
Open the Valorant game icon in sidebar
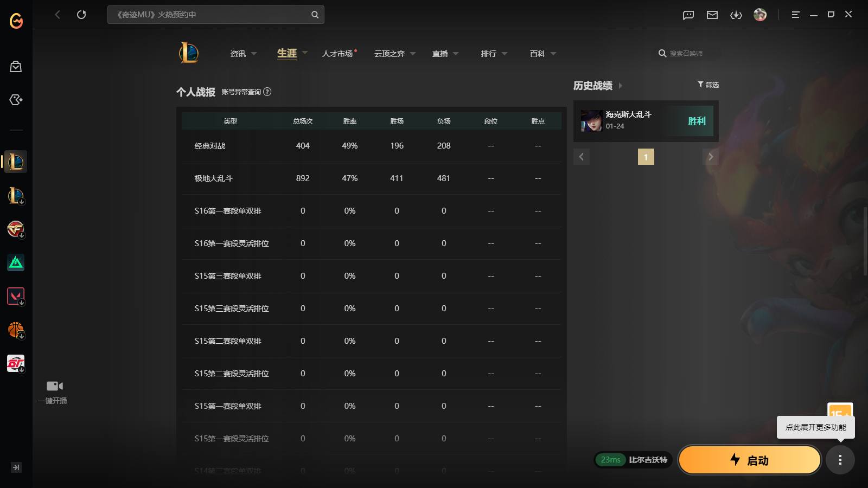16,296
